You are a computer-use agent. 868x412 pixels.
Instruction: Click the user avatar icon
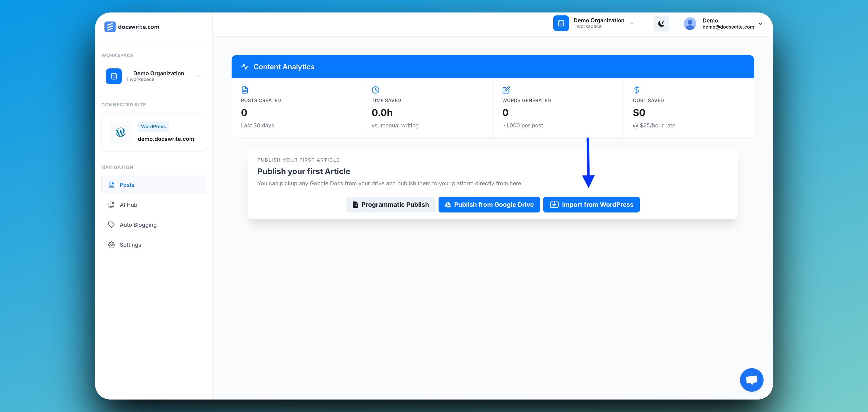[689, 24]
